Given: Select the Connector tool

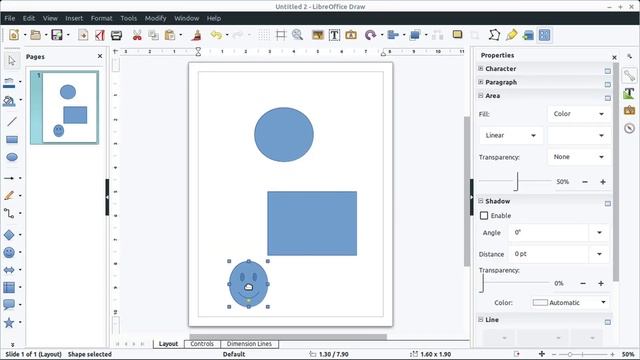Looking at the screenshot, I should 9,213.
